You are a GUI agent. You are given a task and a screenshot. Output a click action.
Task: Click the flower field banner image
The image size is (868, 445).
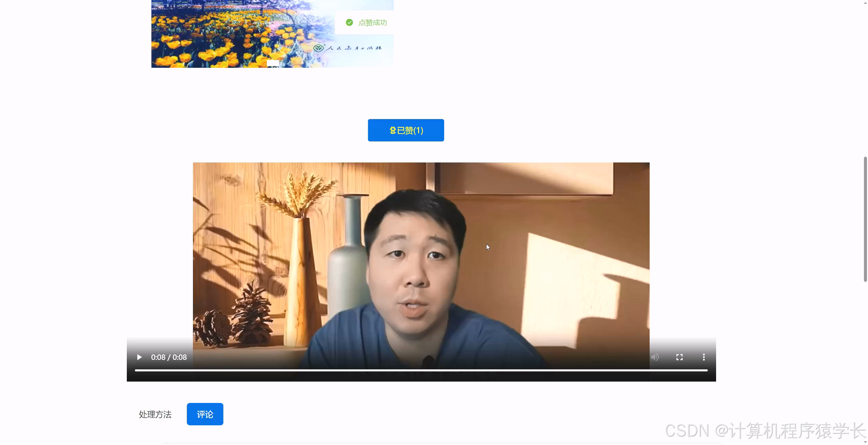tap(272, 34)
